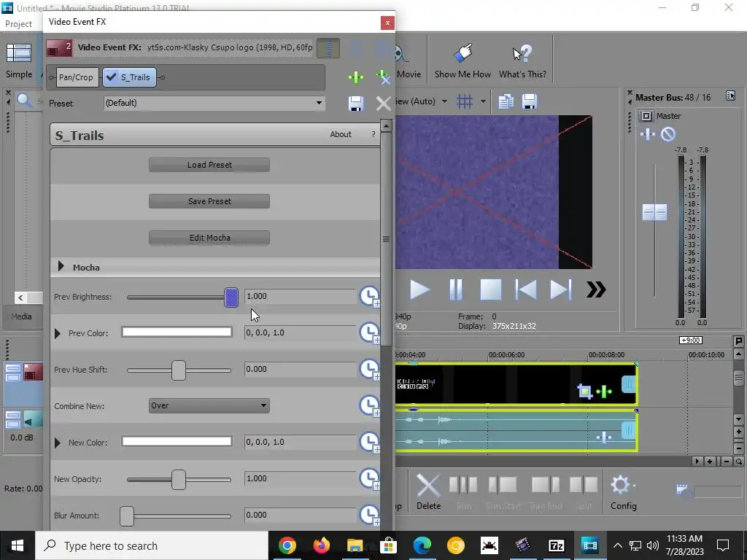Click the Delete button in timeline toolbar
Image resolution: width=747 pixels, height=560 pixels.
[x=428, y=492]
